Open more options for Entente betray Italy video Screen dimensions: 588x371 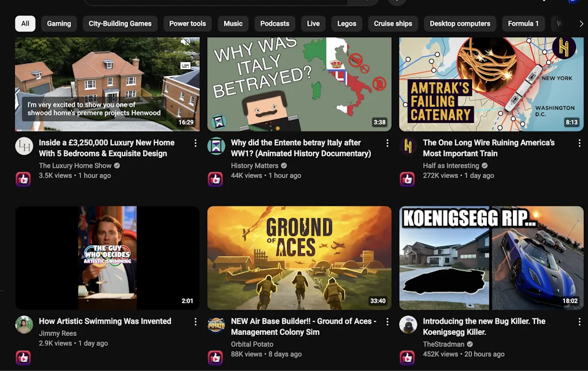[x=388, y=143]
